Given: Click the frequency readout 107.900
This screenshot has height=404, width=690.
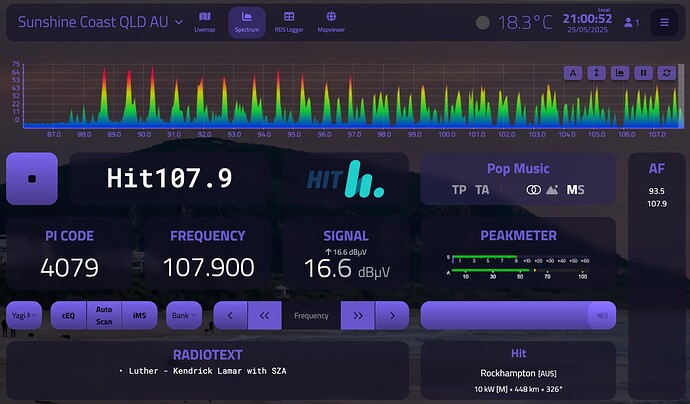Looking at the screenshot, I should pos(209,268).
